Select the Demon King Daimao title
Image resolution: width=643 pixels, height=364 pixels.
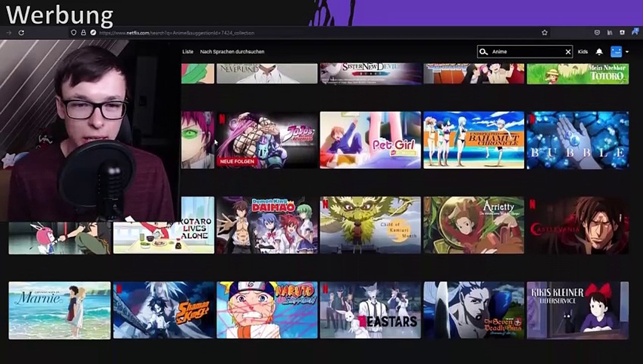pyautogui.click(x=267, y=225)
